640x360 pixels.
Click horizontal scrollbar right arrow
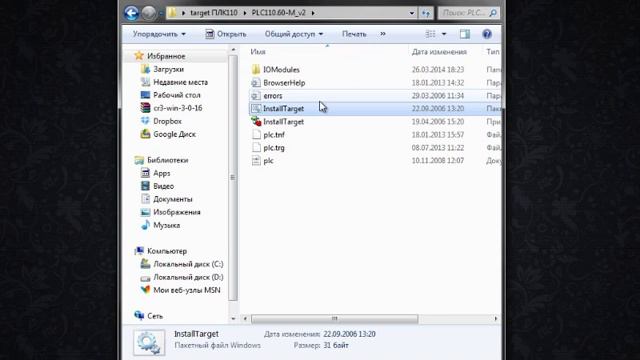(496, 318)
